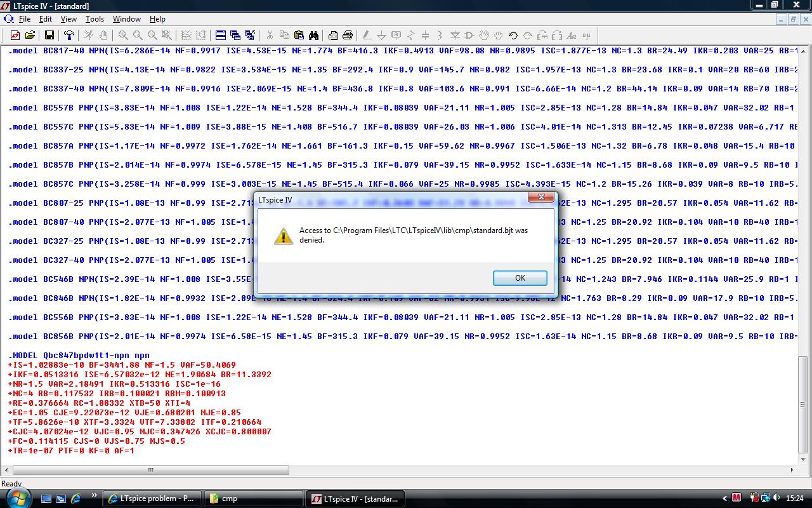
Task: Click the +TR=1e-07 PTF=0 parameter line
Action: click(71, 451)
